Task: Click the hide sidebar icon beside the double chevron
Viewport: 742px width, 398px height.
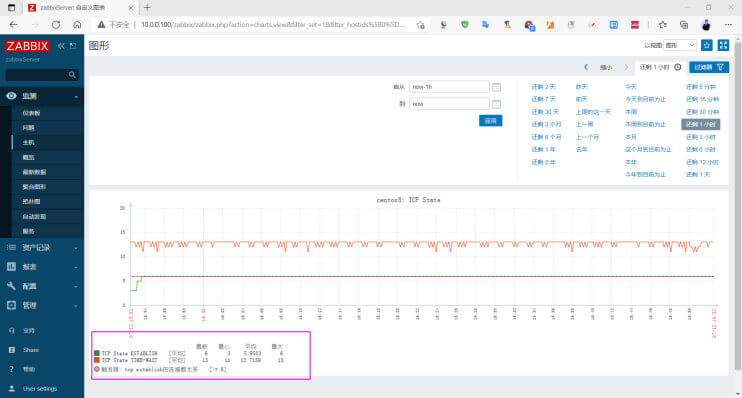Action: pos(73,46)
